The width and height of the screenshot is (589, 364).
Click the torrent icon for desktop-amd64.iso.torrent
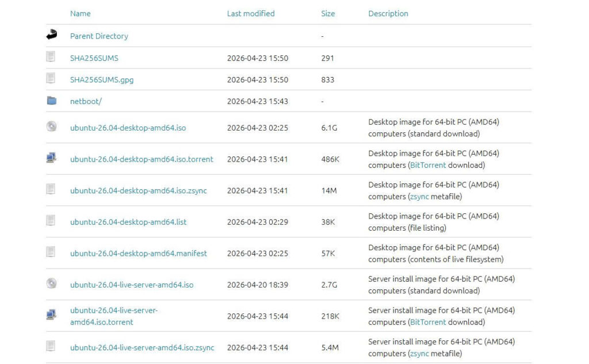click(51, 158)
